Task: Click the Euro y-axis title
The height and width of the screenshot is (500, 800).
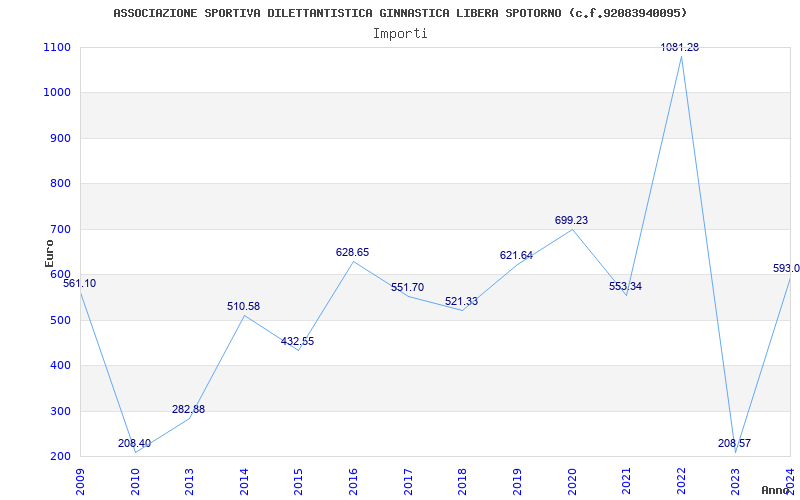Action: pos(49,252)
